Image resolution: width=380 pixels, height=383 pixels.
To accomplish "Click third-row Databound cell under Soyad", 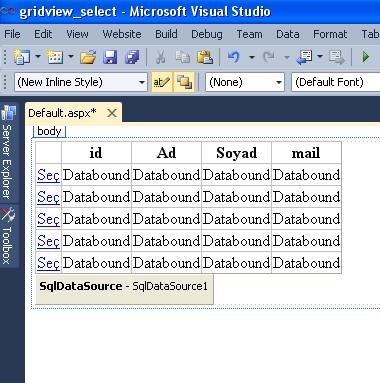I will tap(236, 219).
